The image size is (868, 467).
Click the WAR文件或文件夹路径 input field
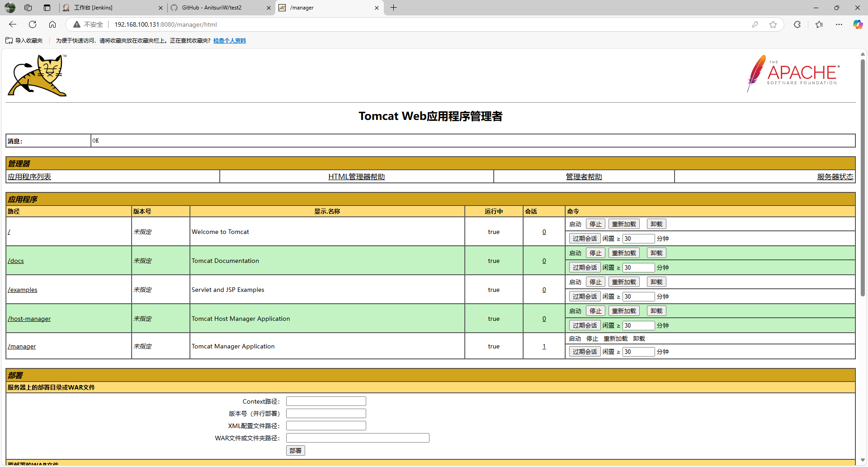pos(358,438)
